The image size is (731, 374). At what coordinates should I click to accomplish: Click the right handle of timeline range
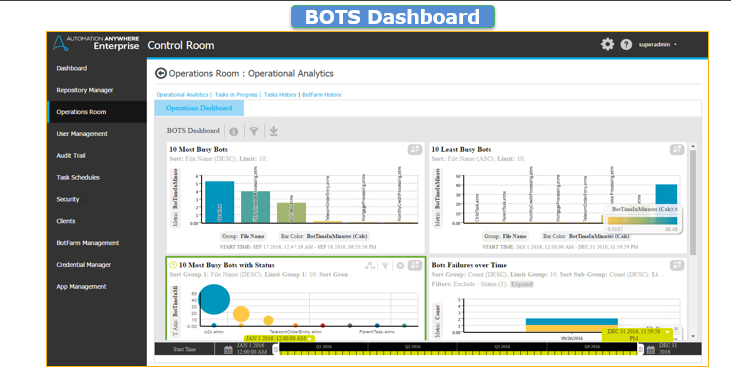point(641,349)
